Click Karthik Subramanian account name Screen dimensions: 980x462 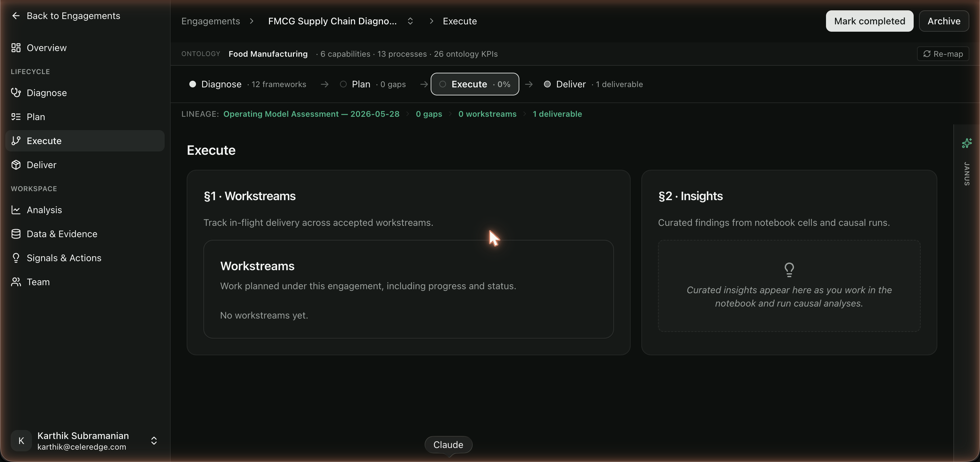[83, 435]
